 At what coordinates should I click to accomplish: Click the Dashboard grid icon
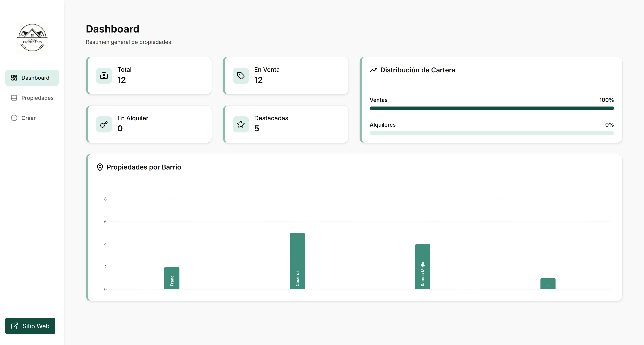point(14,78)
